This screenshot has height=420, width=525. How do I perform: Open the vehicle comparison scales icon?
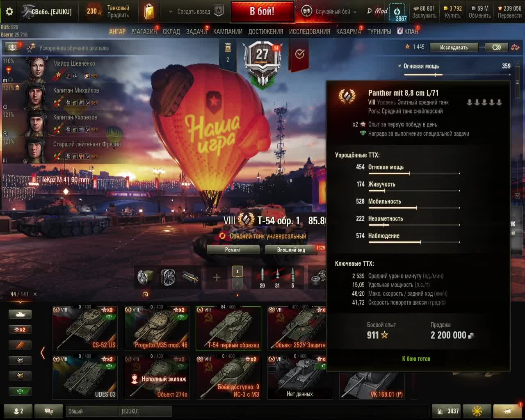(515, 47)
